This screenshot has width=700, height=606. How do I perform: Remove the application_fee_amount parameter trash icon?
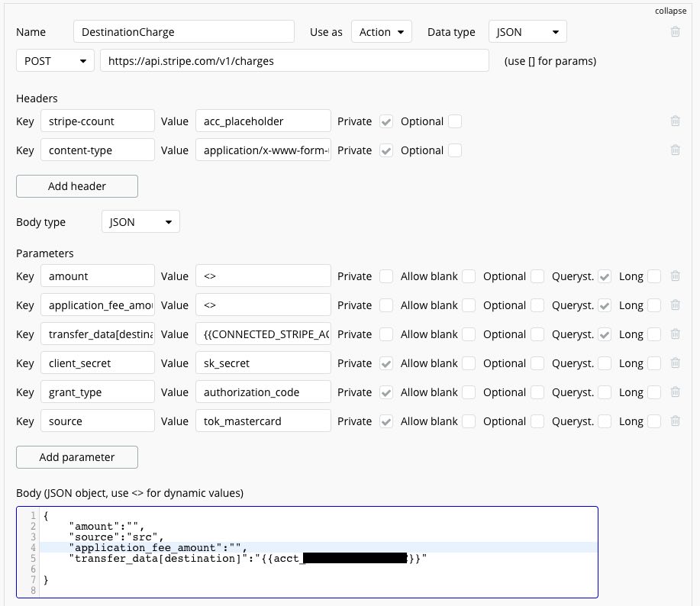[675, 305]
